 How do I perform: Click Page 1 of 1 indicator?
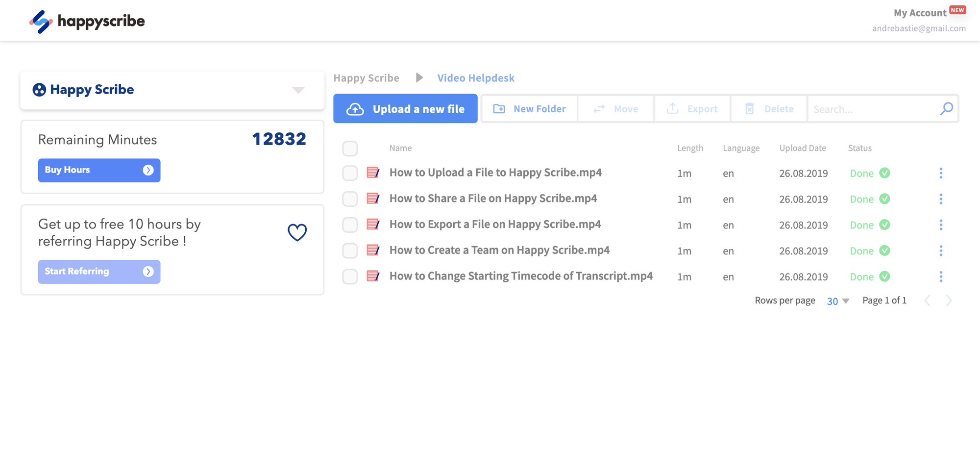(884, 300)
